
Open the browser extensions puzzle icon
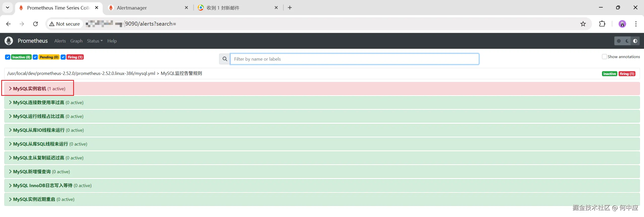602,24
